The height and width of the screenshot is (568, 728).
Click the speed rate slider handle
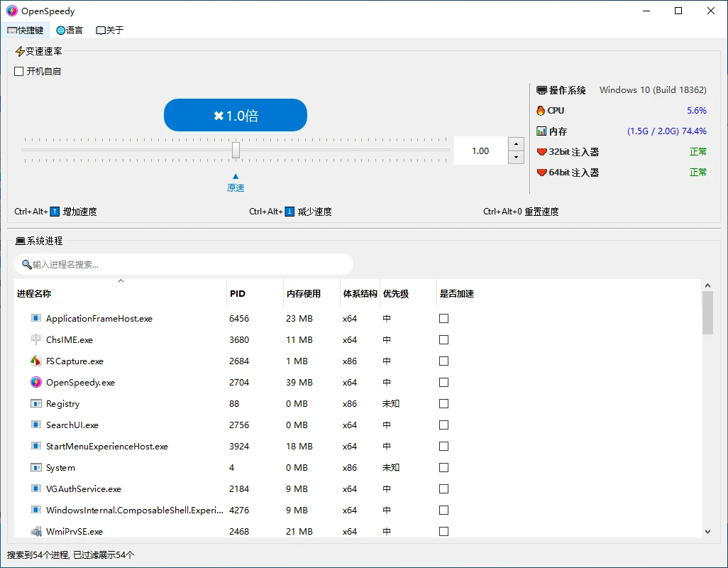(236, 150)
